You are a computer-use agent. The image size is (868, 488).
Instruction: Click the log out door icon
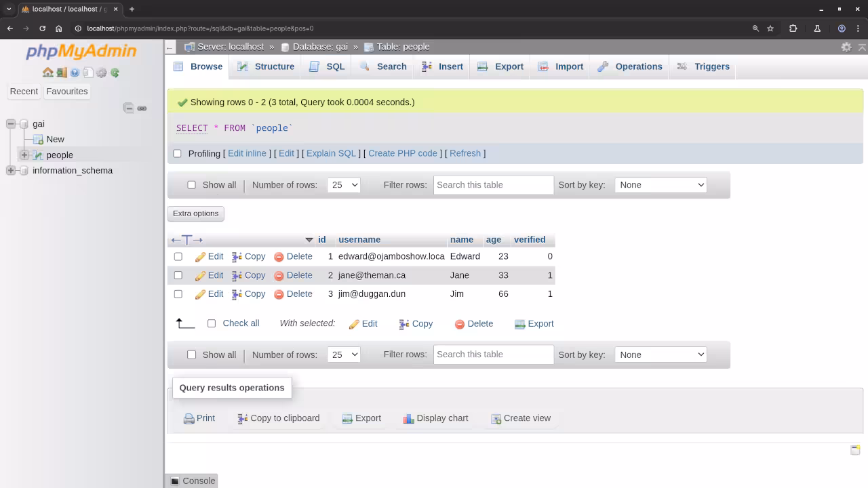[61, 73]
